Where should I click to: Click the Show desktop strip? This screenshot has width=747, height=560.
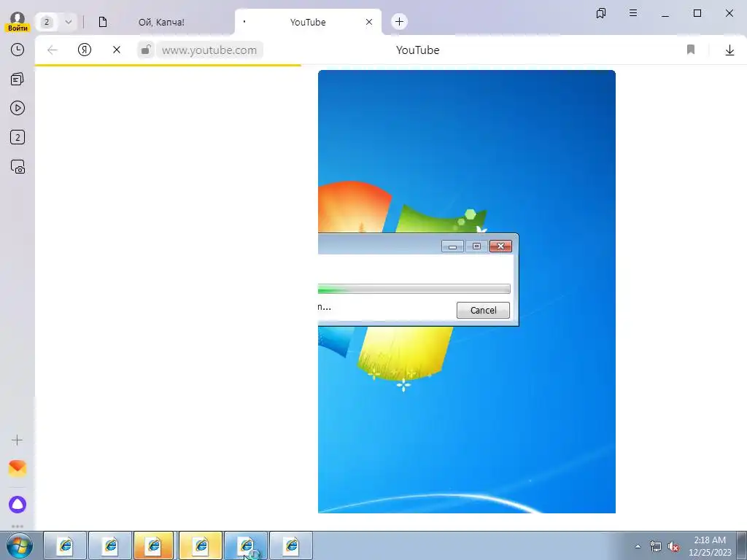tap(742, 546)
